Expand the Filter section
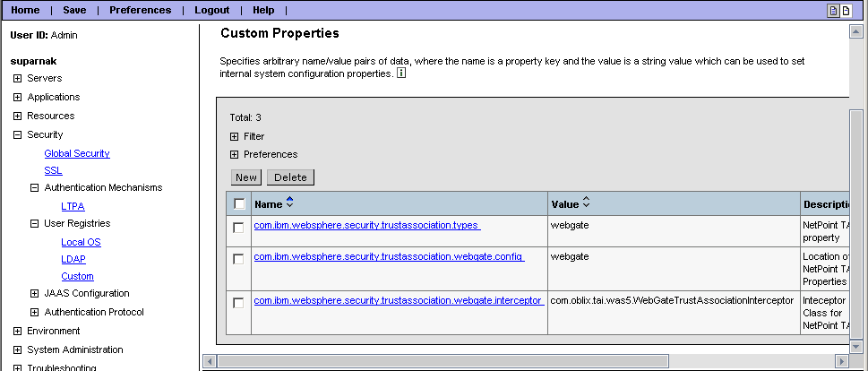The image size is (868, 371). (x=235, y=137)
